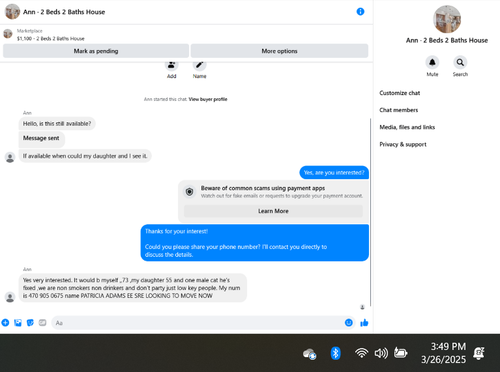The width and height of the screenshot is (500, 372).
Task: Open the notification center bell icon
Action: 479,353
